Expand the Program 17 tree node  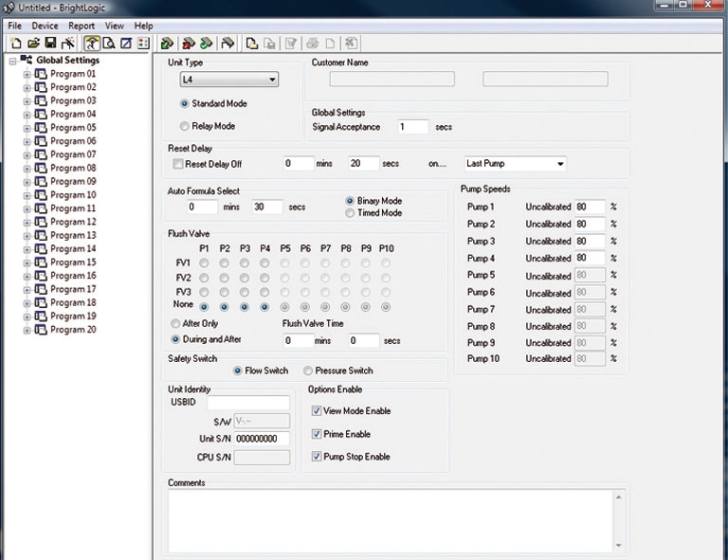tap(27, 290)
